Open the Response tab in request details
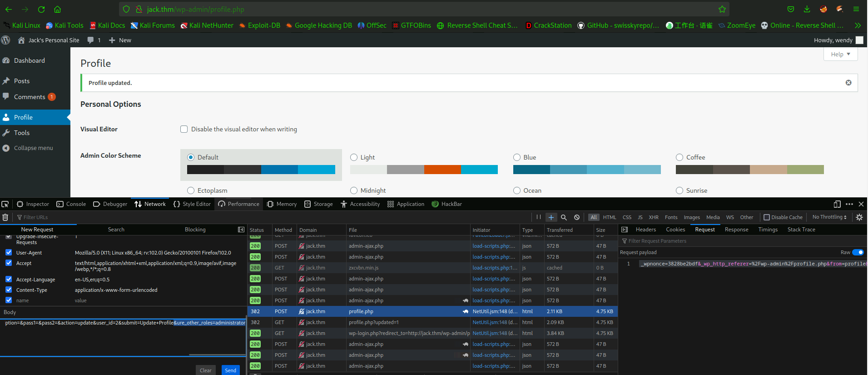This screenshot has height=375, width=868. [736, 230]
